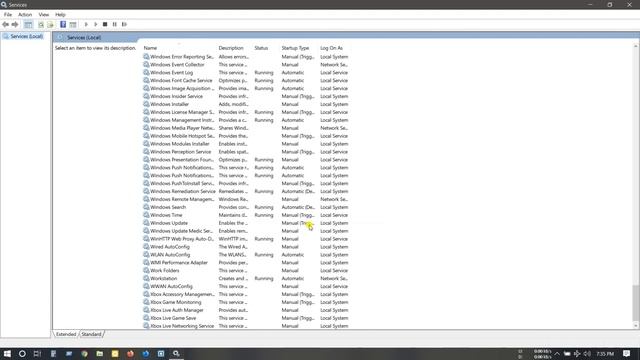Select the Windows Update service
The image size is (640, 360).
pos(246,223)
